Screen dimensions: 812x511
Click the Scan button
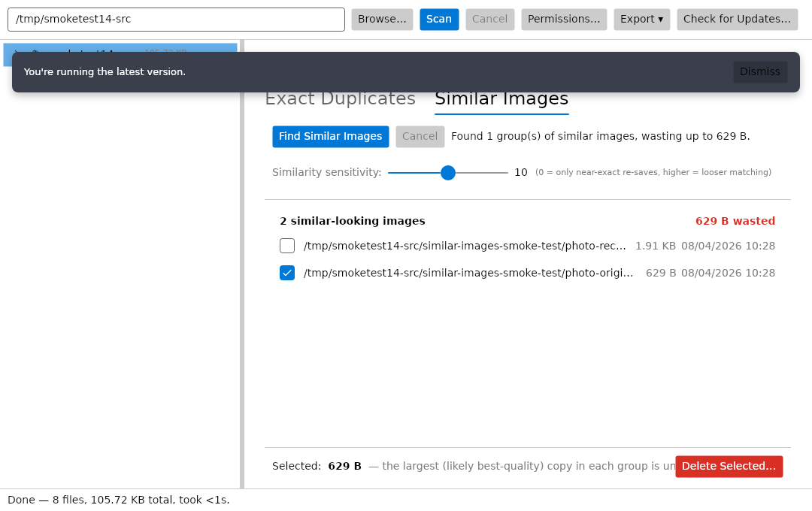[x=439, y=19]
